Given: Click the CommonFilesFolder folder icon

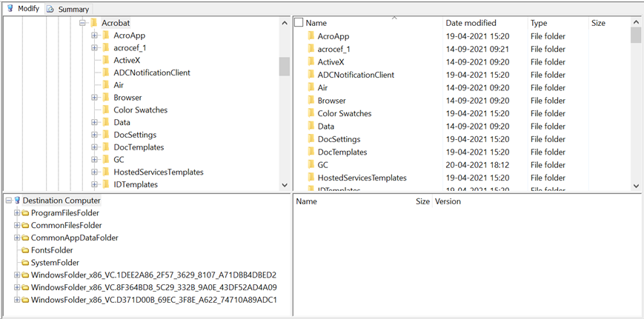Looking at the screenshot, I should (25, 226).
